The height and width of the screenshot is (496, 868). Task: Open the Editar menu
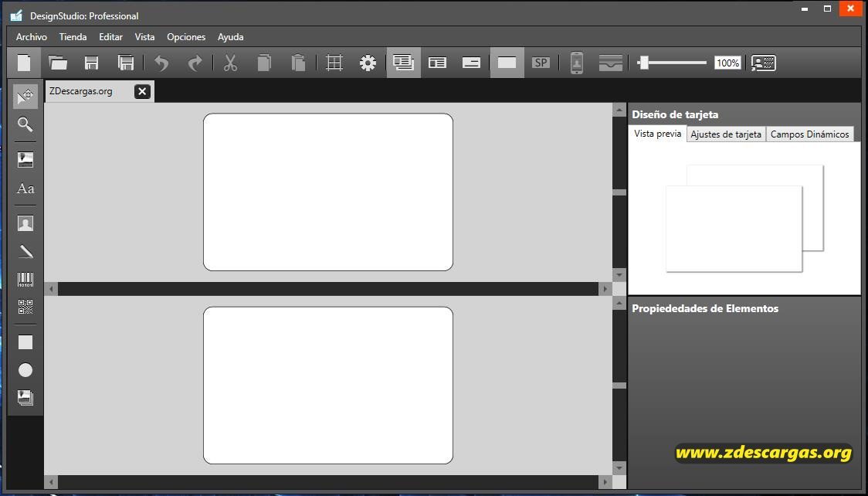point(110,36)
